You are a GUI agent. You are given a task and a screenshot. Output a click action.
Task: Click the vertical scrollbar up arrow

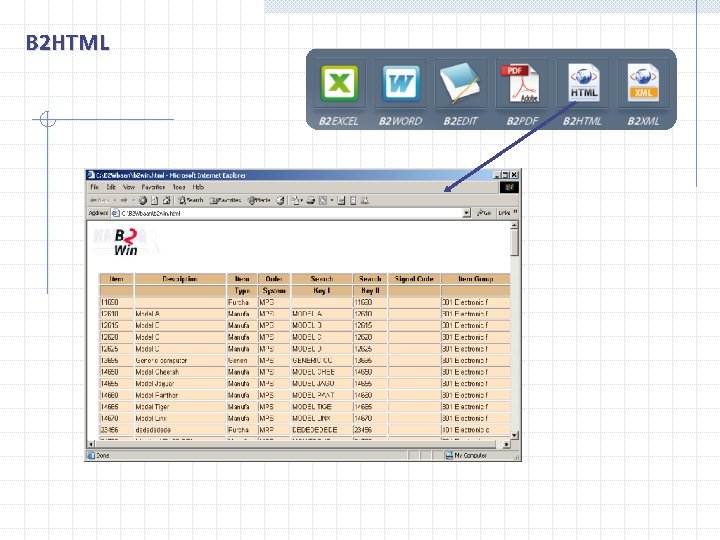coord(514,225)
